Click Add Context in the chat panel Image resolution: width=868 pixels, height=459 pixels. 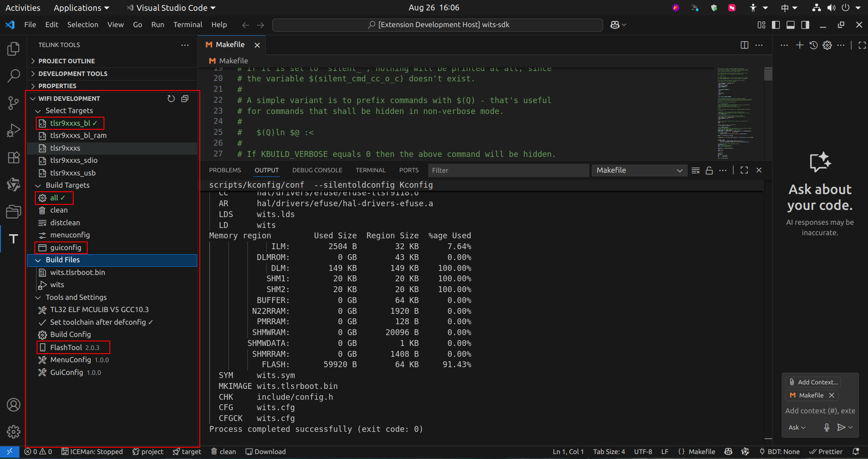[x=812, y=382]
